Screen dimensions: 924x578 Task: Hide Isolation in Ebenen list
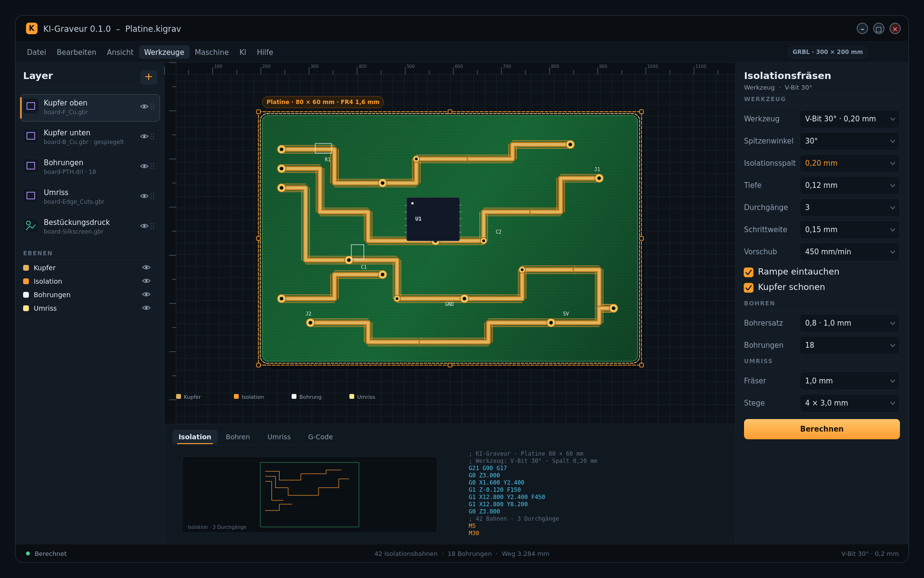pos(146,281)
